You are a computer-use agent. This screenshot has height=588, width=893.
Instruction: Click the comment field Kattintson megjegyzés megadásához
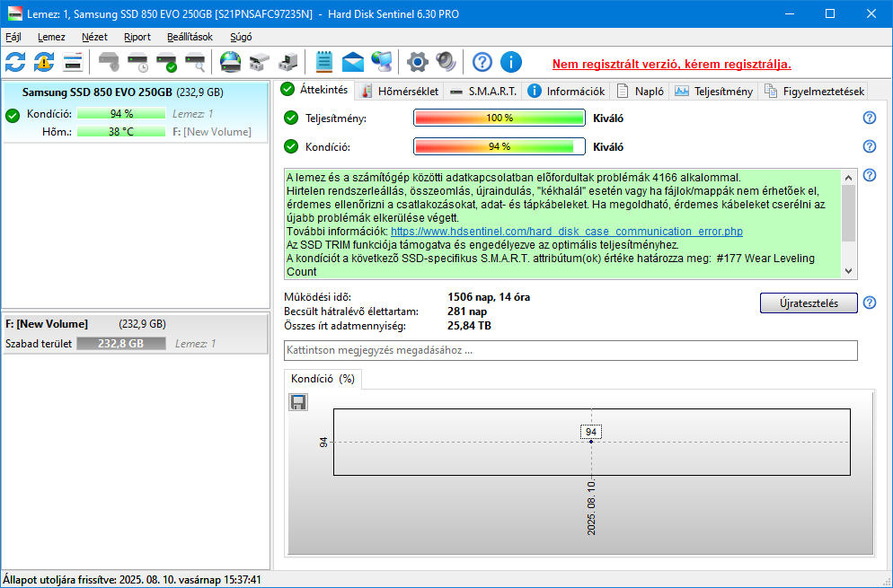pos(570,351)
